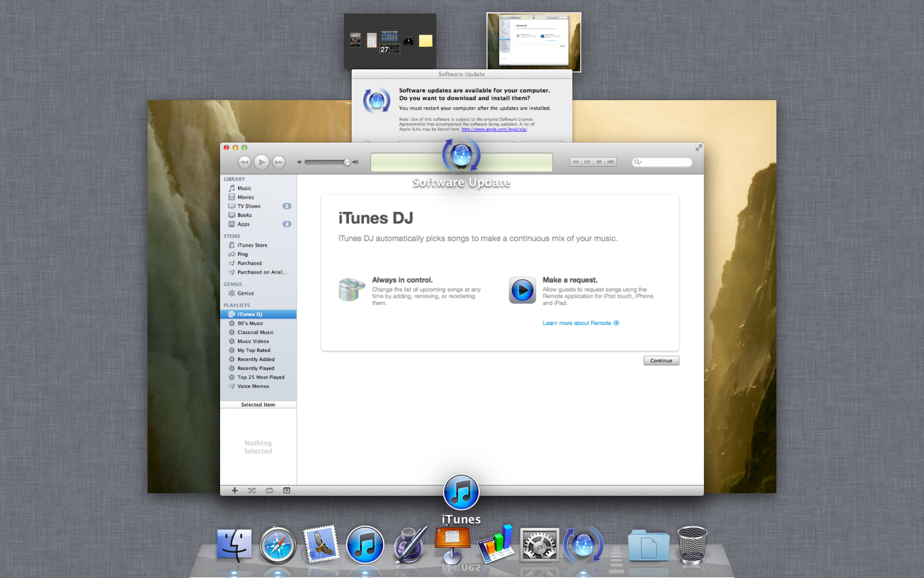Switch iTunes to grid view

(599, 162)
